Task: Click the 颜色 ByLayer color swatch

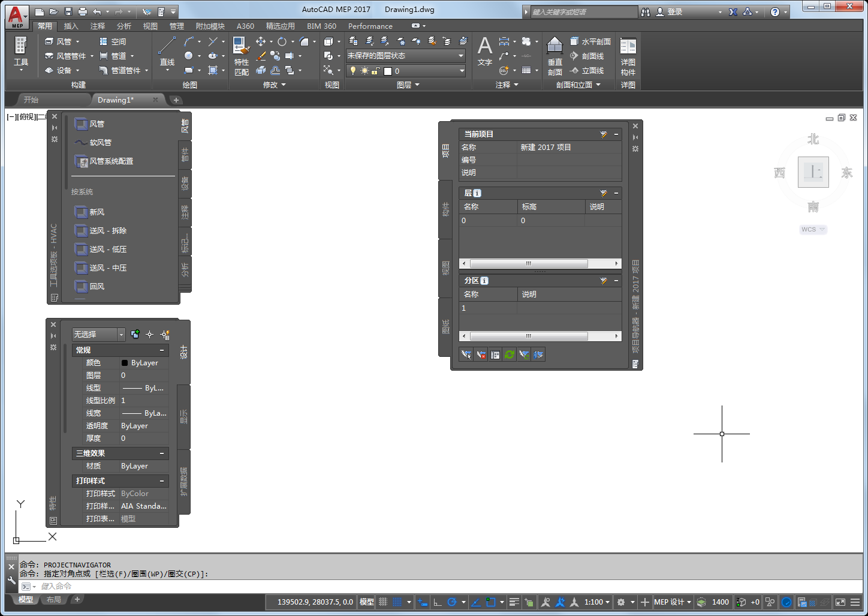Action: point(125,363)
